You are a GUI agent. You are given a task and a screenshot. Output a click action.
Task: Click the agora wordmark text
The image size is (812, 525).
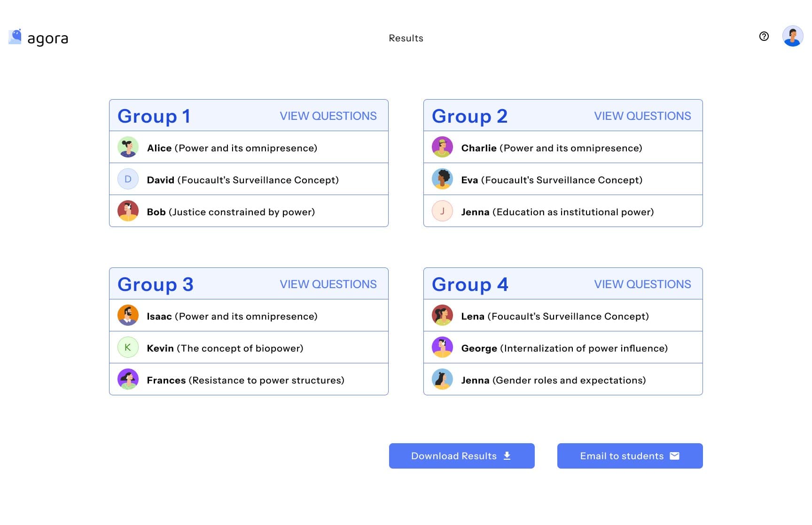click(x=48, y=39)
